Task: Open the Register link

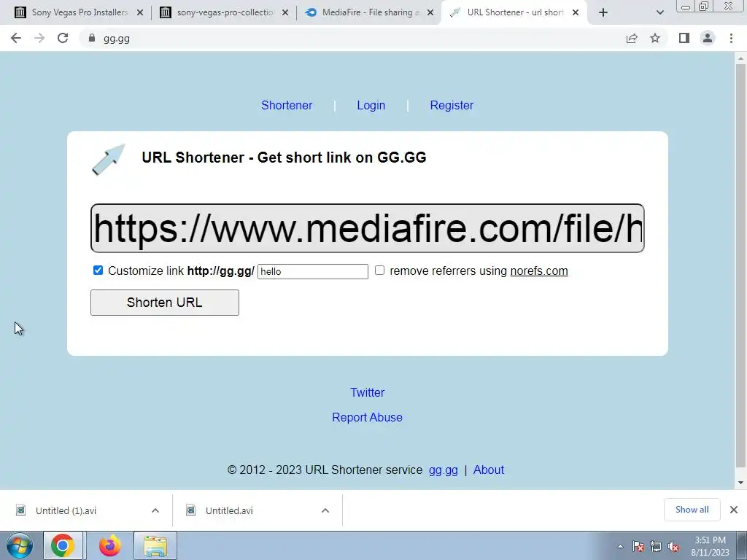Action: [x=451, y=105]
